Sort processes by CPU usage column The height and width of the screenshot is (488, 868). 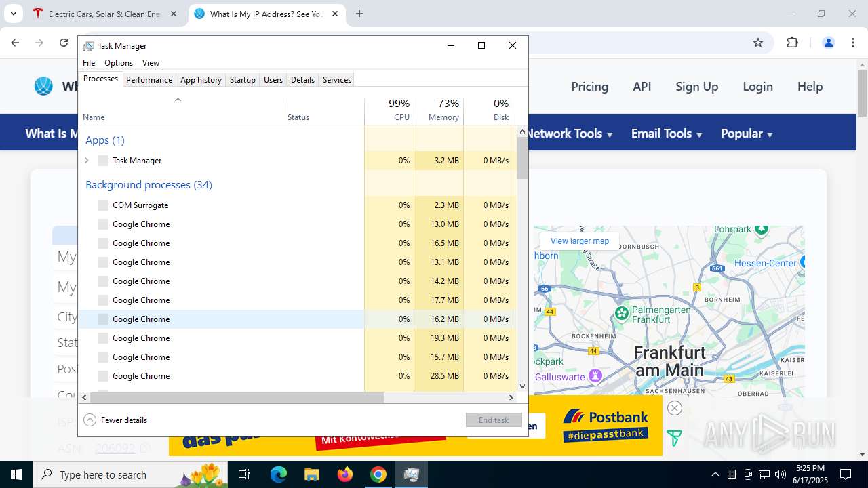(x=389, y=111)
